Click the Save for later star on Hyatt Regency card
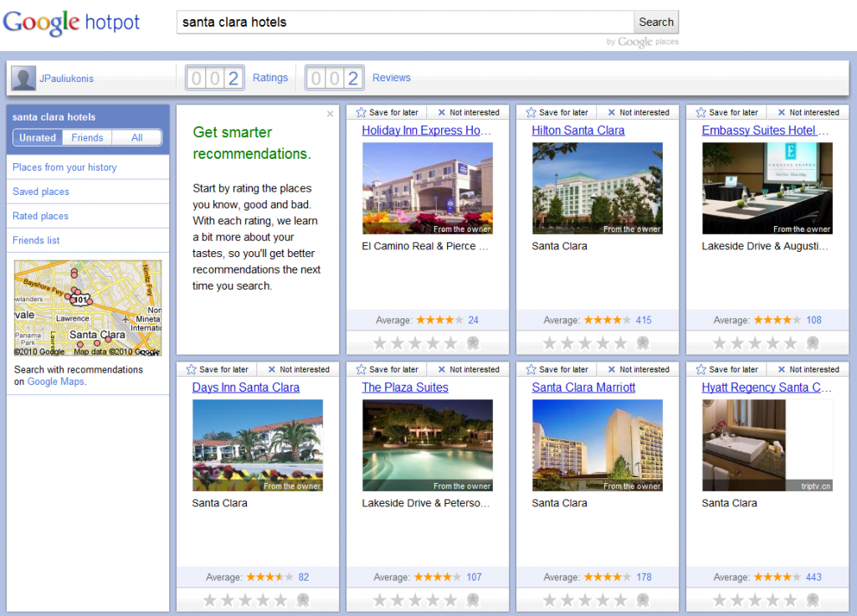 pyautogui.click(x=700, y=369)
